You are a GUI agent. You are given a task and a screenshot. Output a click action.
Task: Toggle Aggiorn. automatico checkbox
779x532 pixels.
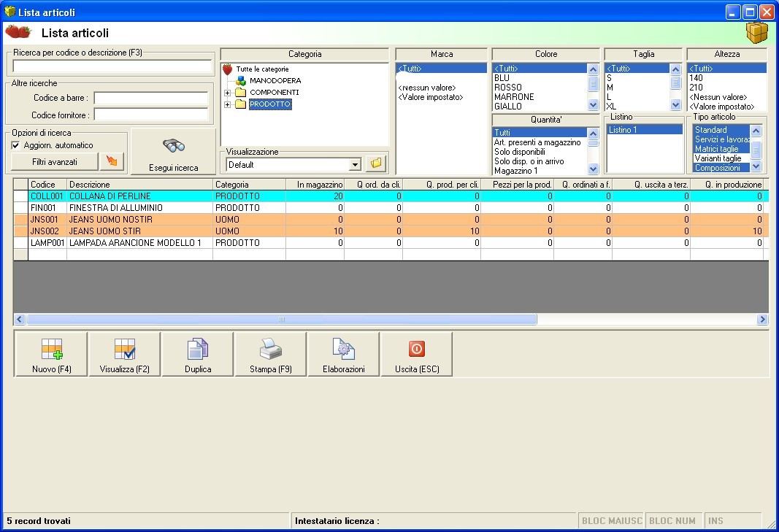pos(16,145)
